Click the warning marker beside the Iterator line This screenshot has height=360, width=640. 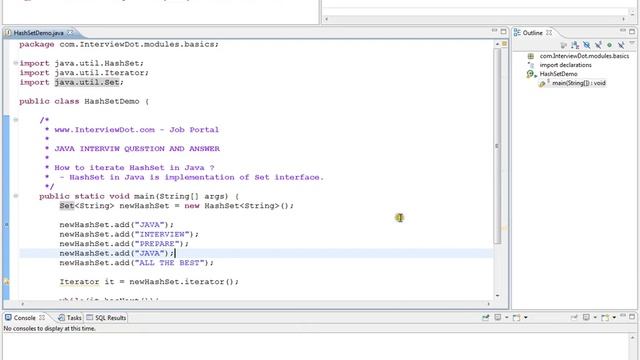pyautogui.click(x=6, y=282)
